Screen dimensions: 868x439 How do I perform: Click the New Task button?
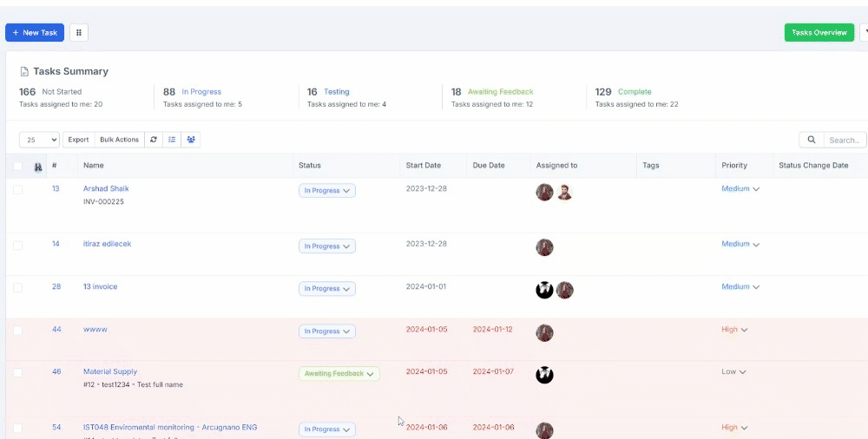click(x=35, y=33)
